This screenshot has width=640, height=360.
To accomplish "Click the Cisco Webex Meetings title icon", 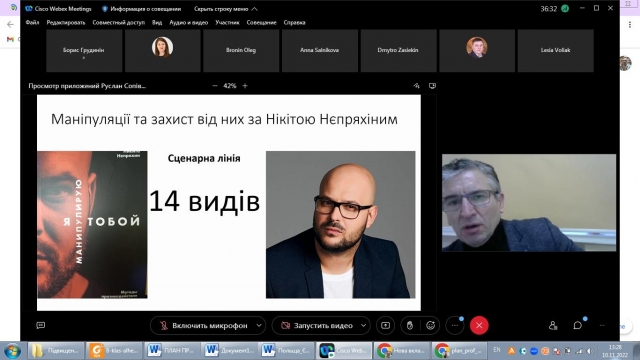I will click(x=29, y=9).
